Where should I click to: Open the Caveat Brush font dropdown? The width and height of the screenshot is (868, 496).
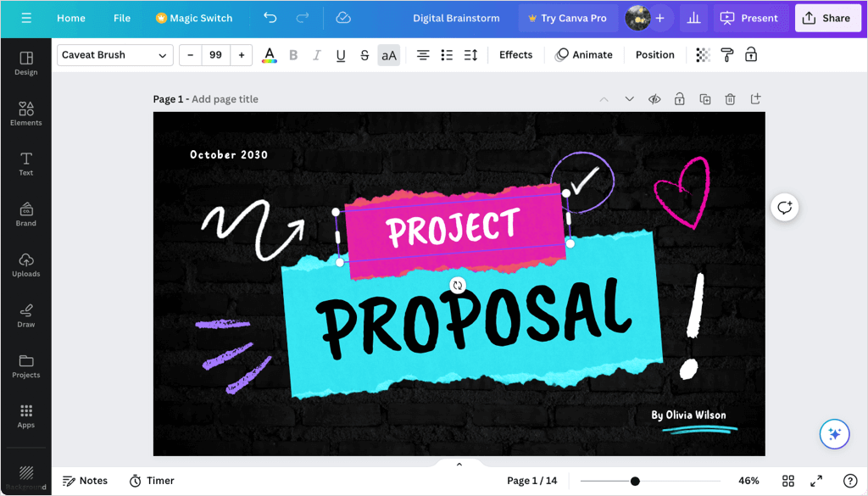tap(114, 54)
